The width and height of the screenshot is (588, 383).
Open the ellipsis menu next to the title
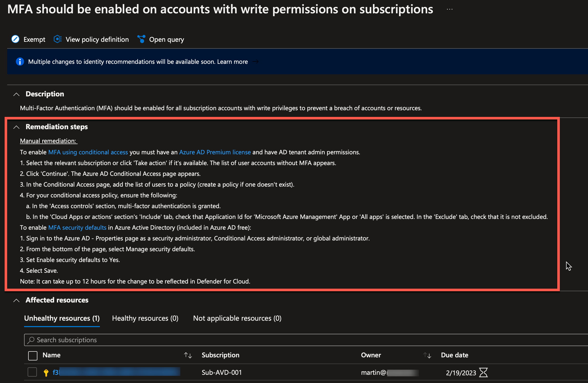click(450, 9)
